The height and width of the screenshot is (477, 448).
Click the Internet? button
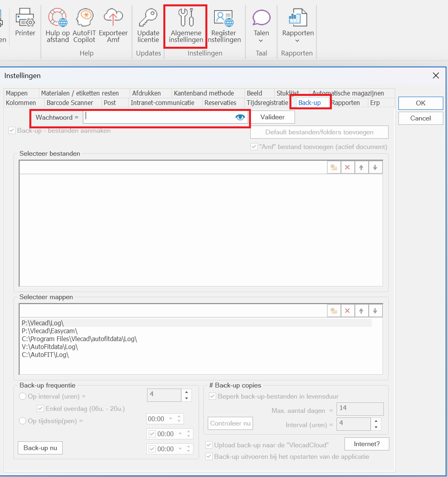367,444
